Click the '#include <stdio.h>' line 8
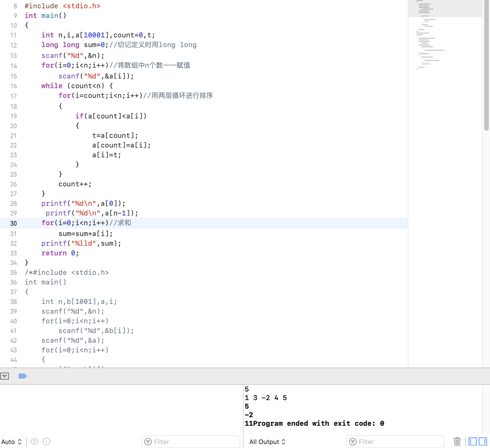490x448 pixels. point(62,6)
